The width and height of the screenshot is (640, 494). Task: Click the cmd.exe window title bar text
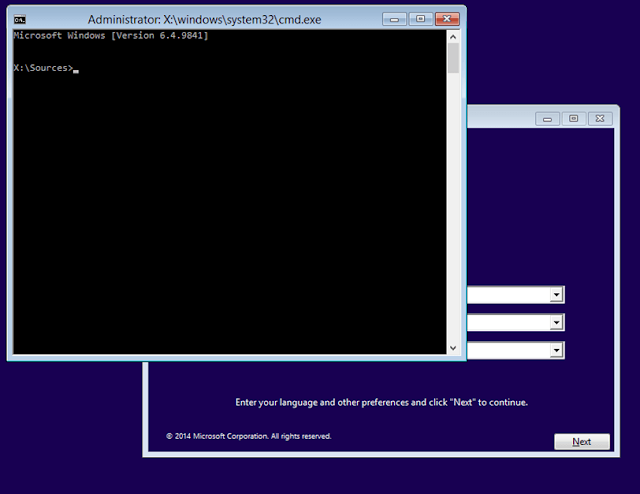click(x=204, y=20)
